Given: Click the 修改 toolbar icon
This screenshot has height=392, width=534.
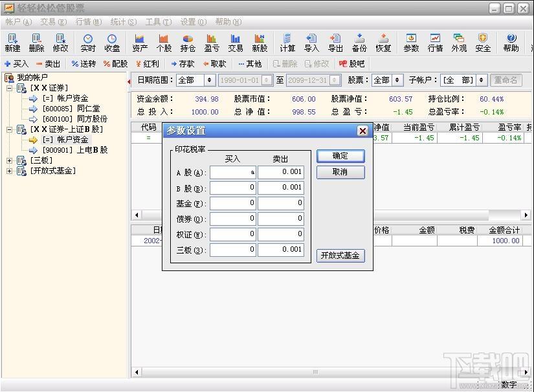Looking at the screenshot, I should coord(61,43).
